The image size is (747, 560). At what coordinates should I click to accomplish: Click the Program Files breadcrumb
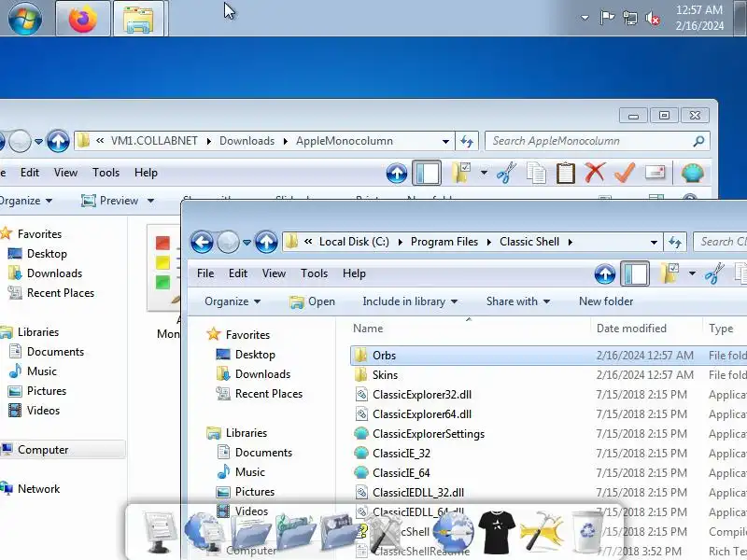(444, 242)
